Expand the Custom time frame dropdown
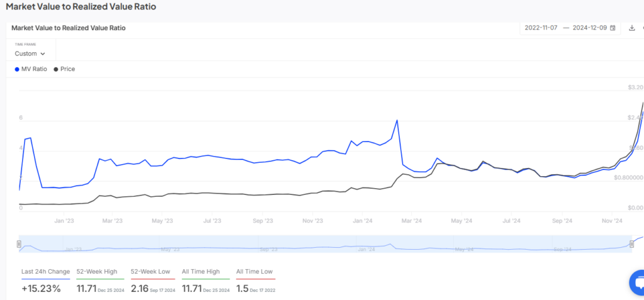 (x=30, y=53)
